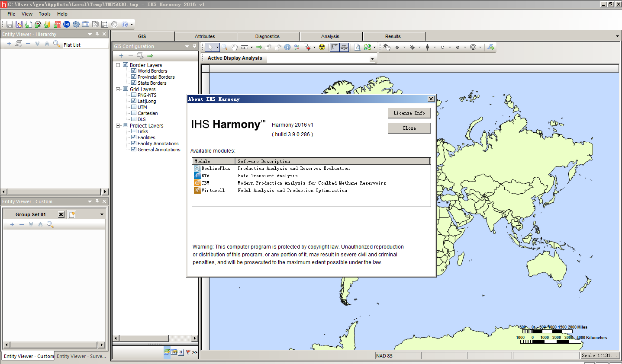Select the DeclinePlus module row
The image size is (622, 364).
311,168
